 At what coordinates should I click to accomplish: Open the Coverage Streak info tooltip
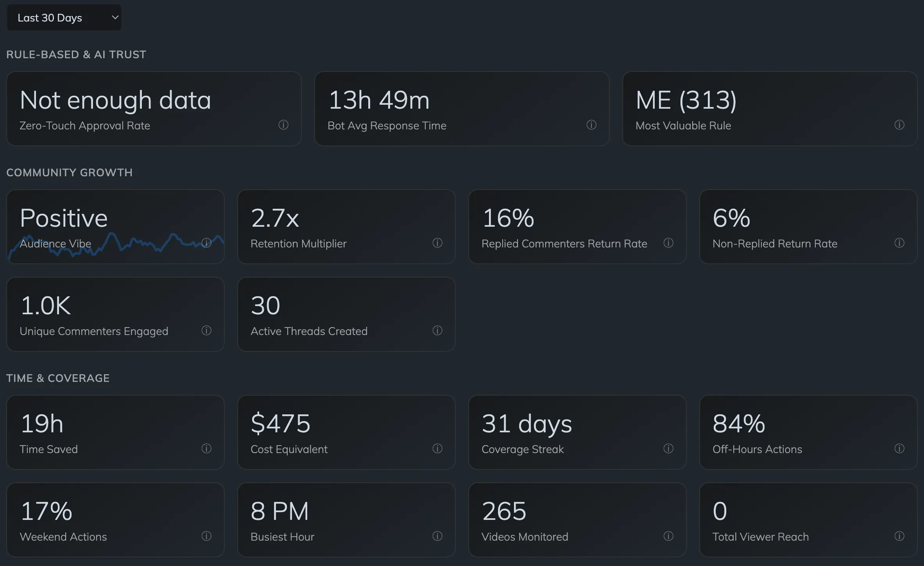(668, 449)
